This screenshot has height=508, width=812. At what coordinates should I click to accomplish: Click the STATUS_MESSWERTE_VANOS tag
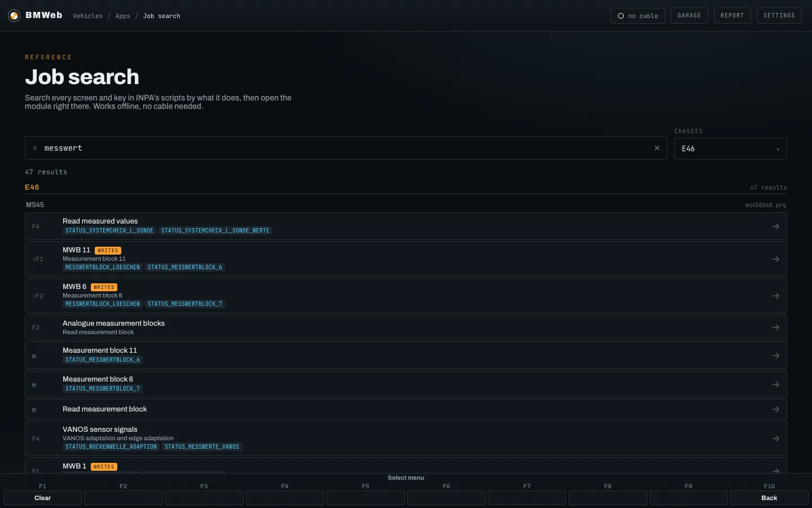[x=202, y=446]
